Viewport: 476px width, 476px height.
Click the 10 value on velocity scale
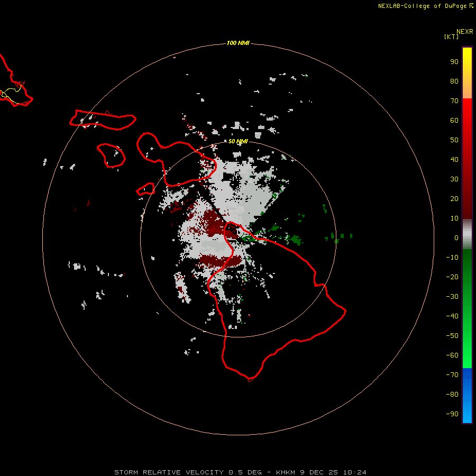[x=454, y=218]
